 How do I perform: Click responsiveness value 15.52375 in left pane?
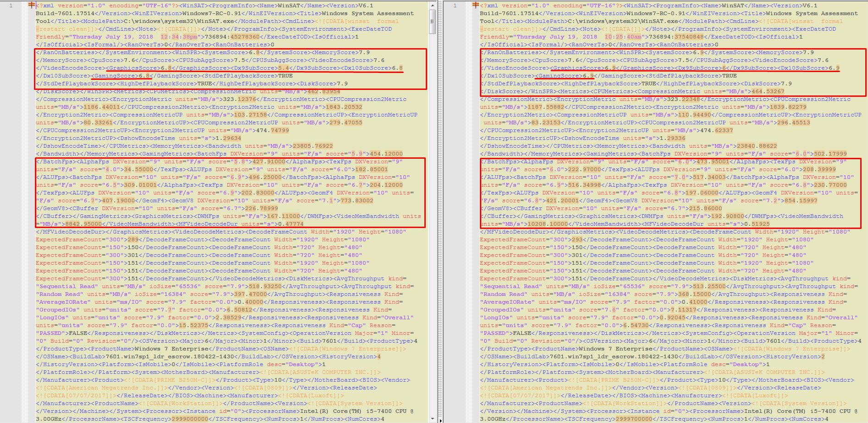194,325
